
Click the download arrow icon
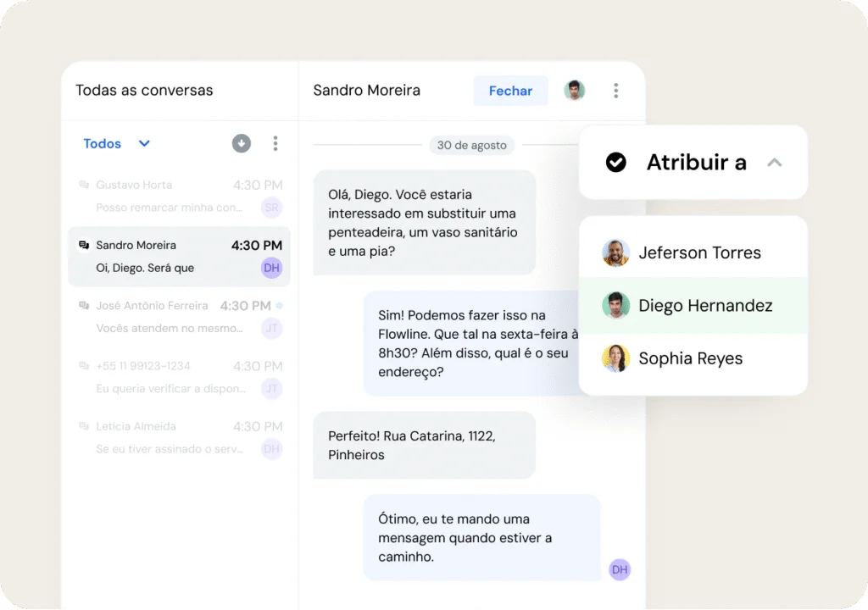(242, 143)
